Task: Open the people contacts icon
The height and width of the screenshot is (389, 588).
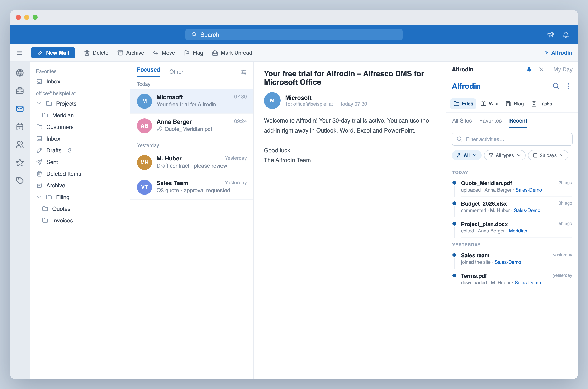Action: coord(20,145)
